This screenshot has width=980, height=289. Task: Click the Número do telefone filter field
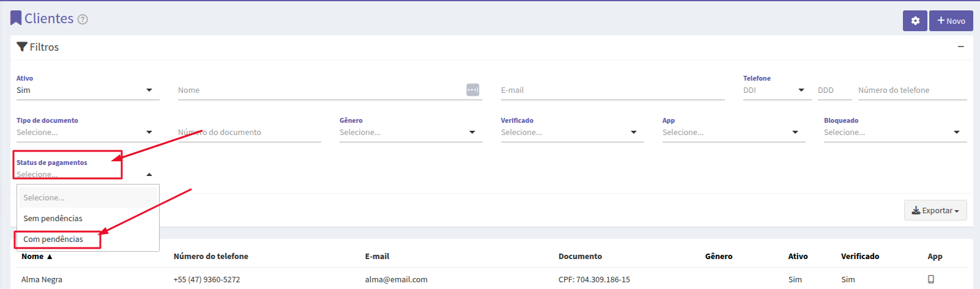click(912, 90)
